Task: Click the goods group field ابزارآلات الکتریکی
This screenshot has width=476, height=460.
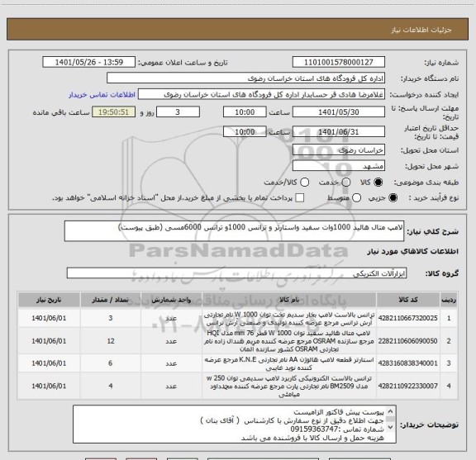Action: coord(236,273)
